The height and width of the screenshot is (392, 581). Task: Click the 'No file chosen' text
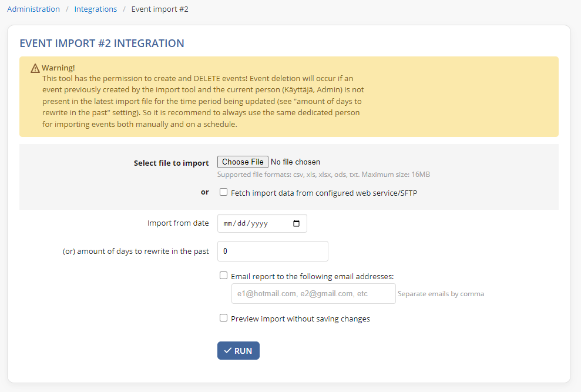pos(295,162)
